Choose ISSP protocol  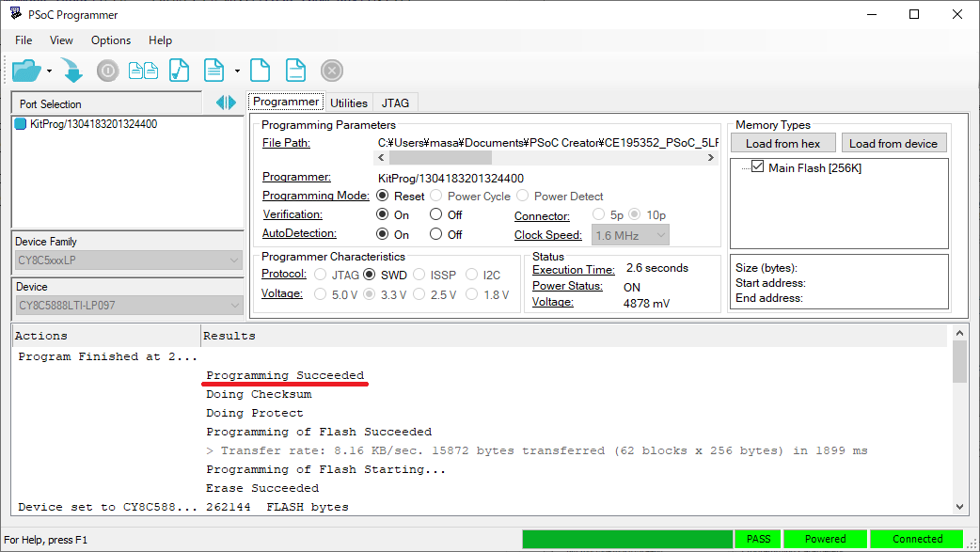[x=419, y=275]
